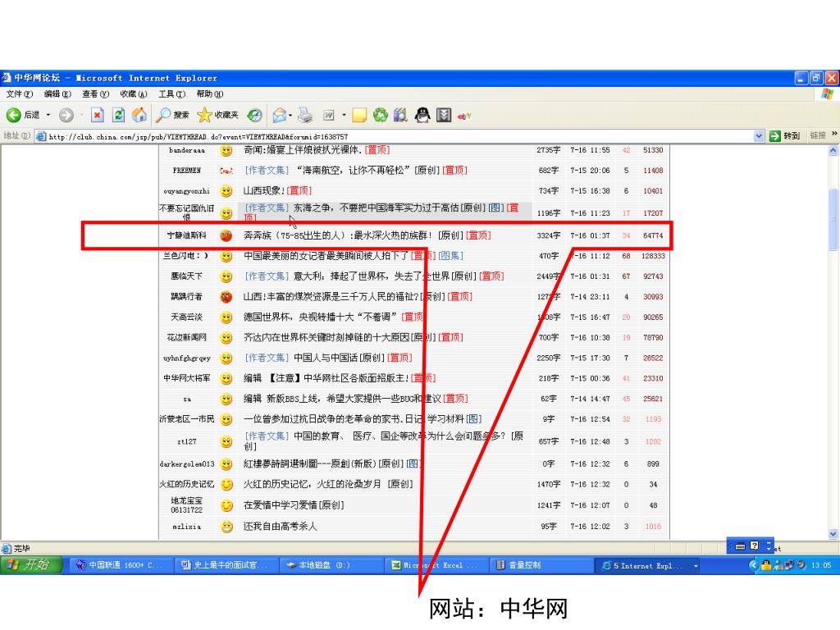
Task: Click the vertical scrollbar down arrow
Action: pyautogui.click(x=833, y=534)
